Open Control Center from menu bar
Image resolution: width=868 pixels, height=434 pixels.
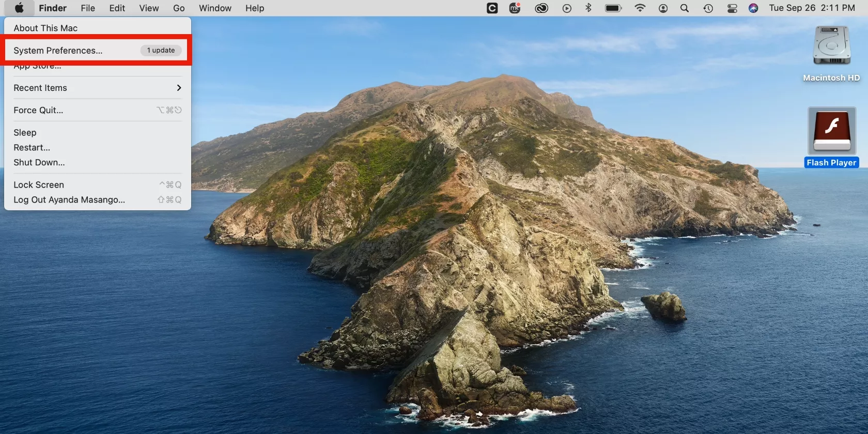pos(732,8)
